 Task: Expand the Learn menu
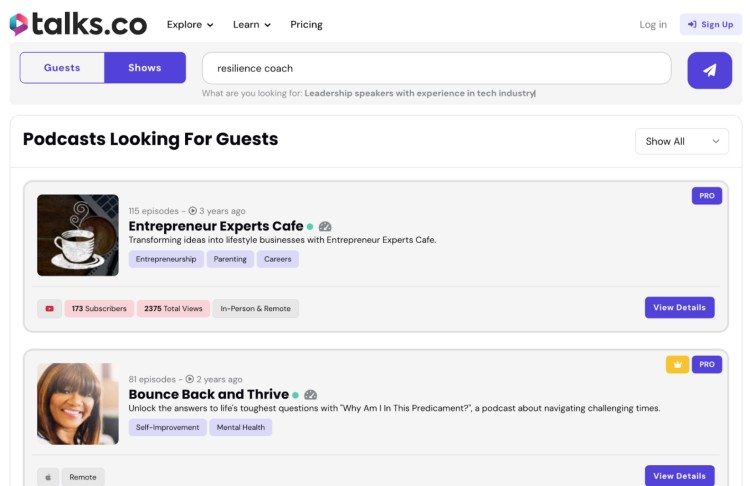coord(252,24)
